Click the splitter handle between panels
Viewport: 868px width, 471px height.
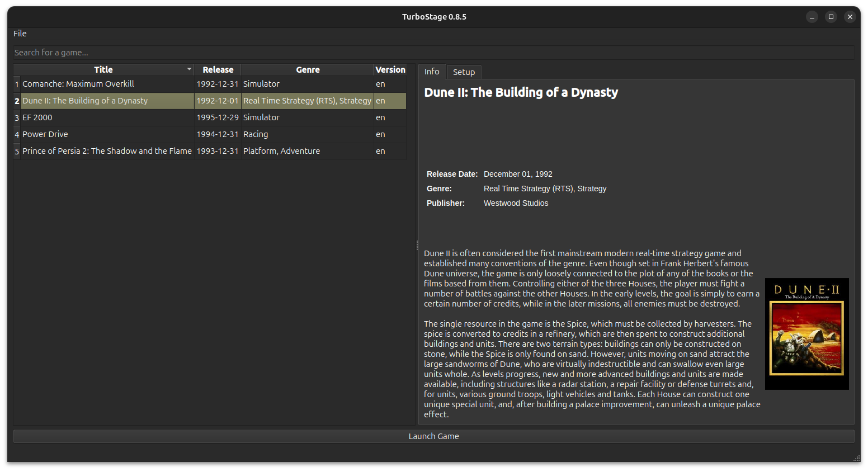(417, 245)
